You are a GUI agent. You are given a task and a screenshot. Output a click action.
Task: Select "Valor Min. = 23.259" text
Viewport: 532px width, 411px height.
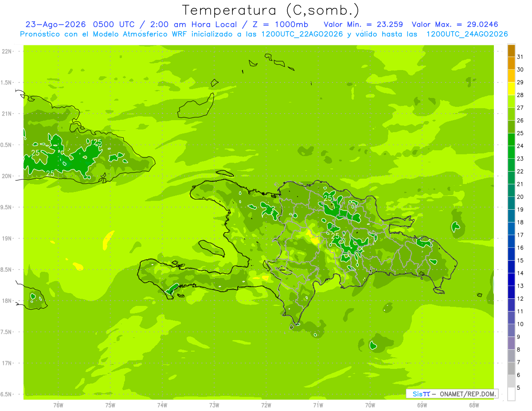click(x=363, y=24)
